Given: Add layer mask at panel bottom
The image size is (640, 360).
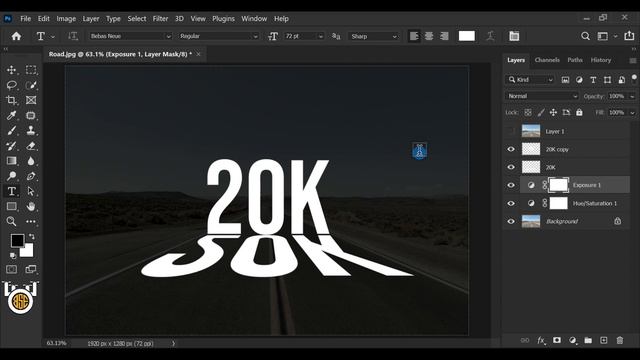Looking at the screenshot, I should pyautogui.click(x=557, y=340).
